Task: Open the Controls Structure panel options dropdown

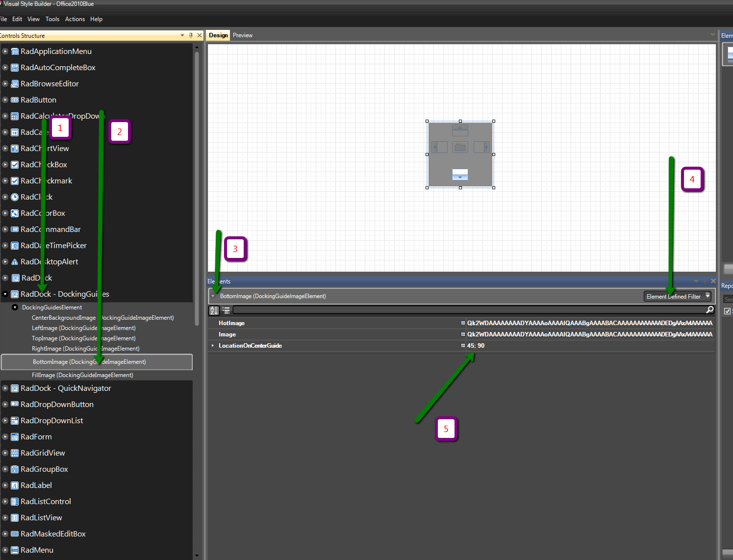Action: tap(182, 35)
